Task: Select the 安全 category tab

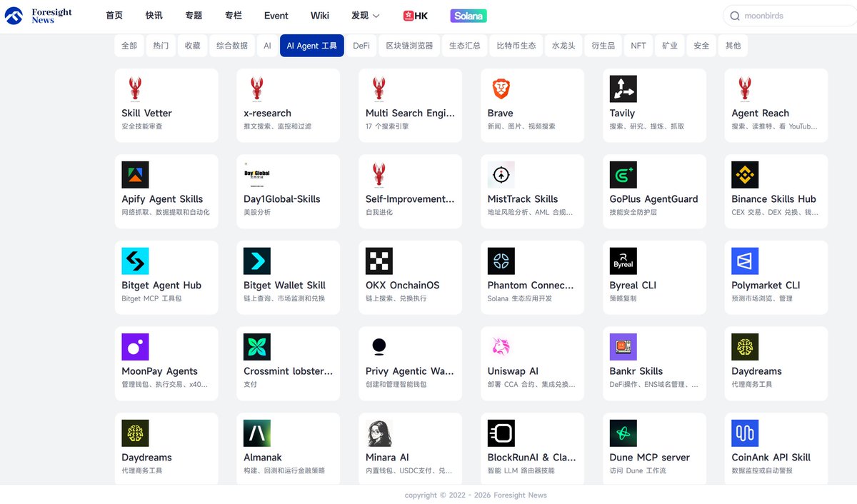Action: (x=701, y=46)
